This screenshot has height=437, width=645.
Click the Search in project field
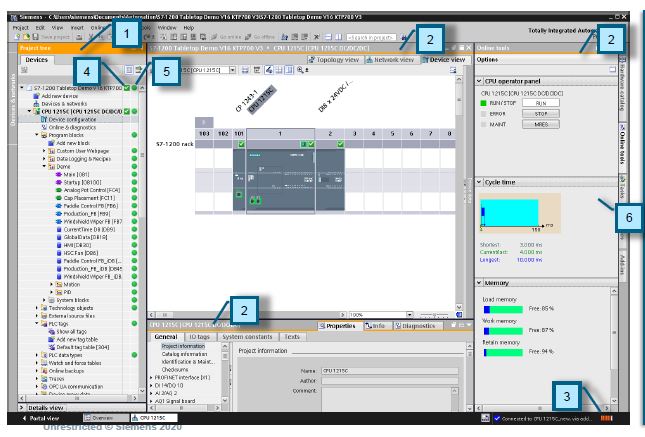pyautogui.click(x=371, y=37)
